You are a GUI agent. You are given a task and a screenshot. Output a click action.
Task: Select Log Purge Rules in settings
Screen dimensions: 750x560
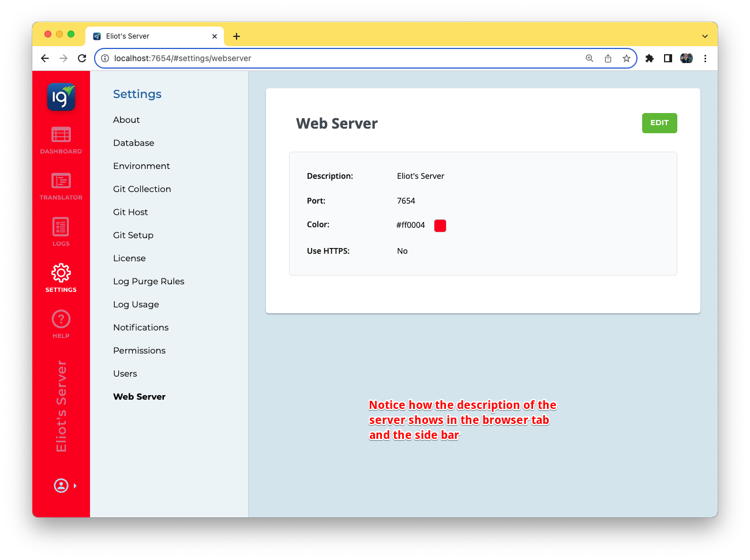(x=148, y=281)
